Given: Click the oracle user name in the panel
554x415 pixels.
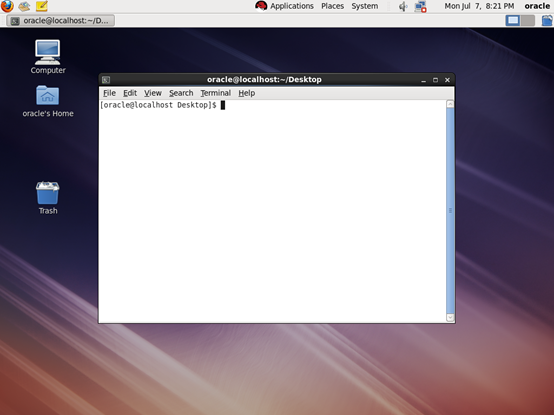Looking at the screenshot, I should coord(537,6).
